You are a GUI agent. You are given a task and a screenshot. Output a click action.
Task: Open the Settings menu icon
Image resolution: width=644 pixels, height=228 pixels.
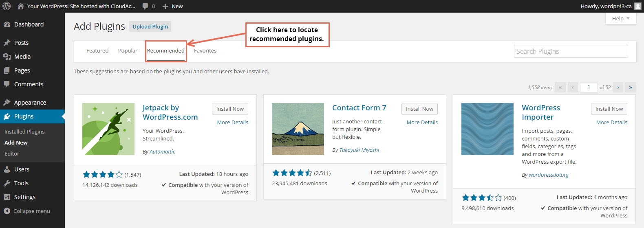coord(7,197)
